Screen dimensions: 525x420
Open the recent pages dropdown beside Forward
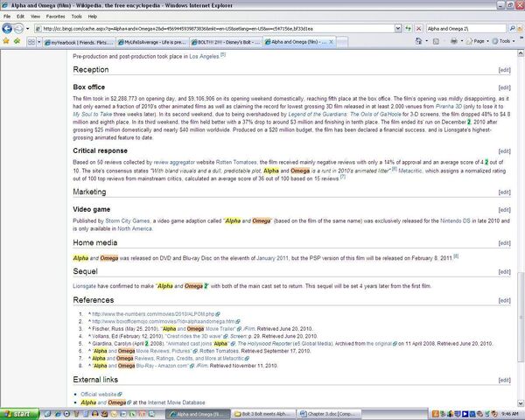click(x=27, y=29)
